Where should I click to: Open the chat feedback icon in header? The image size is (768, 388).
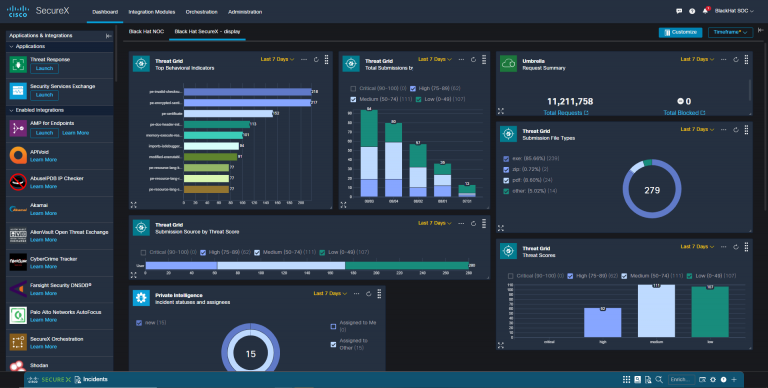679,11
